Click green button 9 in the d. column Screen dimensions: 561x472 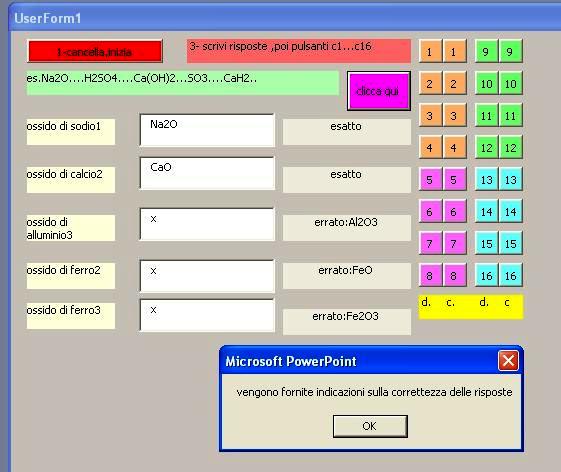tap(487, 52)
